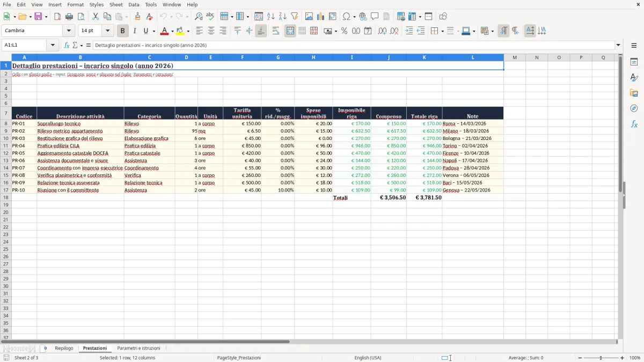The height and width of the screenshot is (362, 644).
Task: Click the zoom slider
Action: click(x=601, y=358)
